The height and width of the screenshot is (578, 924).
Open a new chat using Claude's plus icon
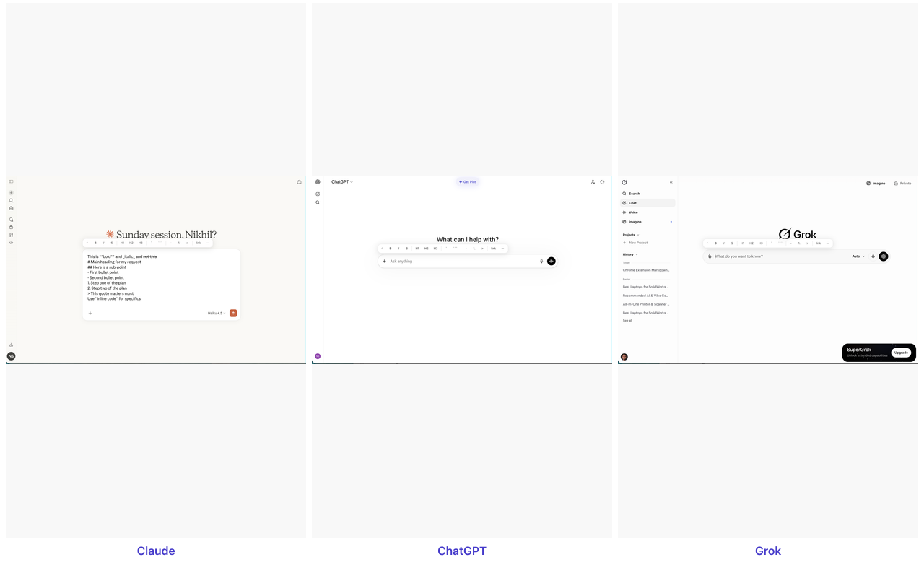pyautogui.click(x=11, y=192)
